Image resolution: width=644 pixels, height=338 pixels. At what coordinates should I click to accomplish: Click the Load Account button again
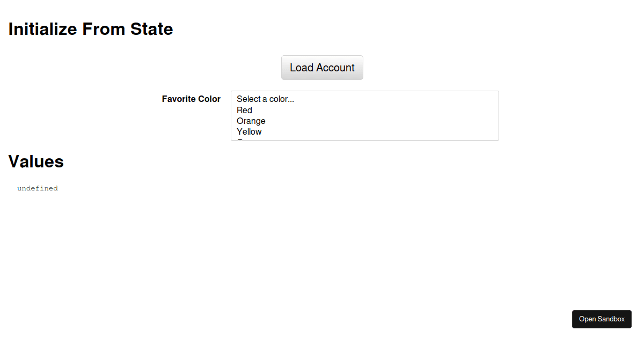[322, 68]
